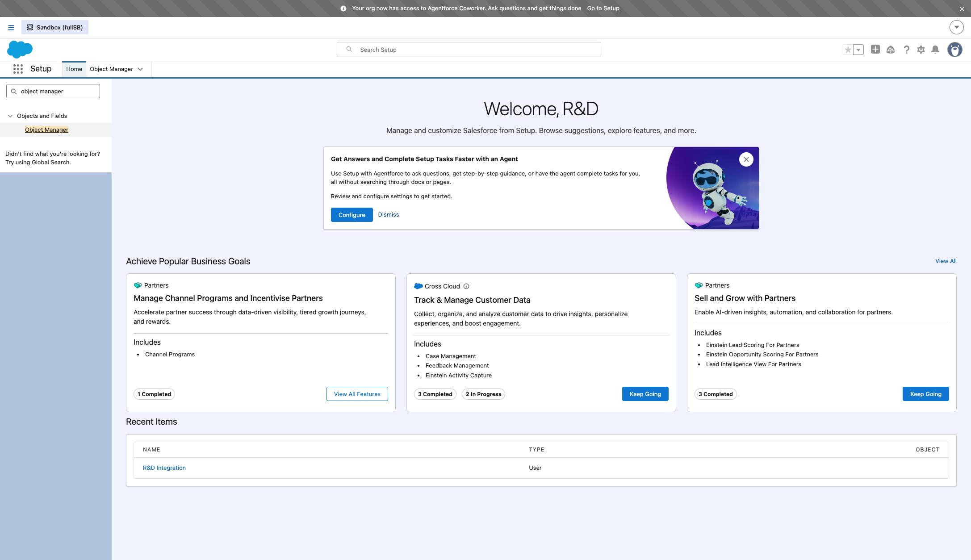Focus the Search Setup field
Screen dimensions: 971x560
(x=469, y=50)
